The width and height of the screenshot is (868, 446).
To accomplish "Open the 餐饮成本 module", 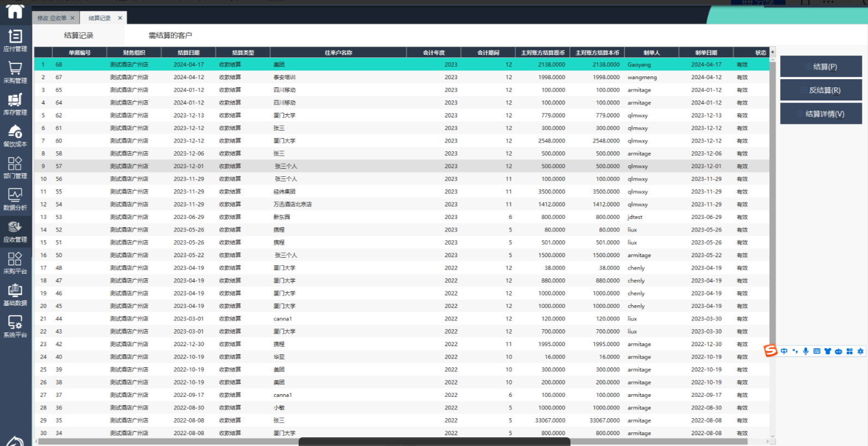I will click(15, 135).
